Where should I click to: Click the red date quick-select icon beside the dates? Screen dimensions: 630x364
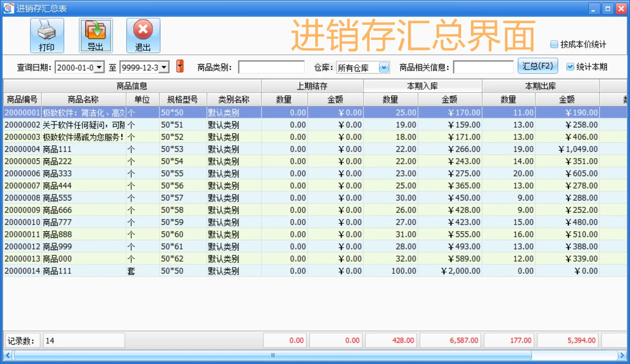click(x=180, y=67)
